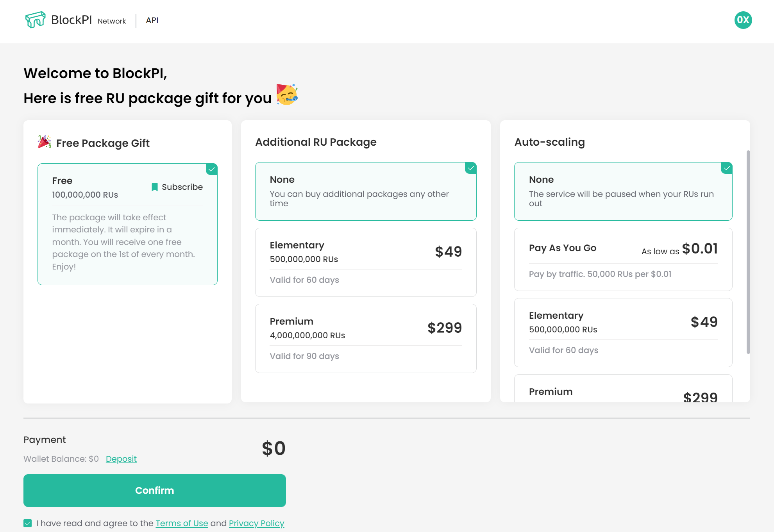
Task: Select Elementary $49 additional RU package
Action: 365,262
